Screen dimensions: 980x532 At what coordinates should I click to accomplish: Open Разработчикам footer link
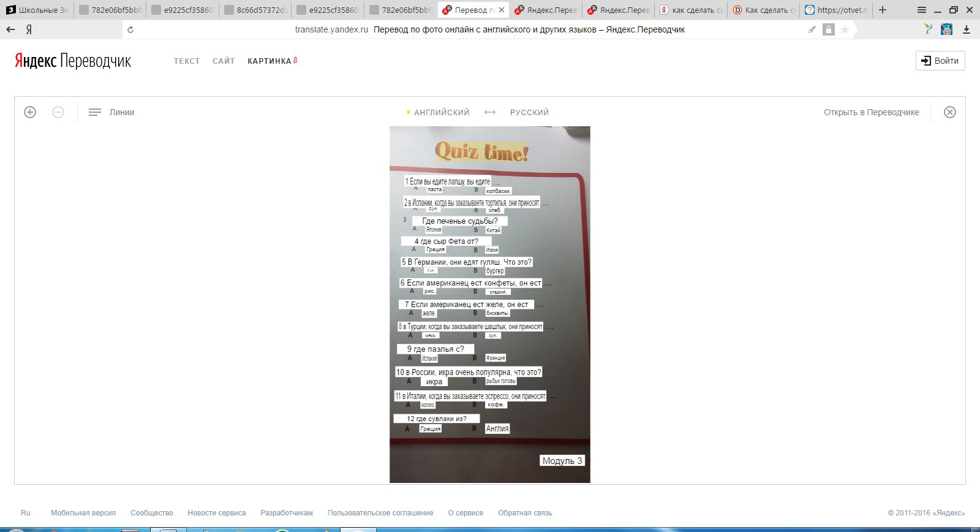(287, 513)
